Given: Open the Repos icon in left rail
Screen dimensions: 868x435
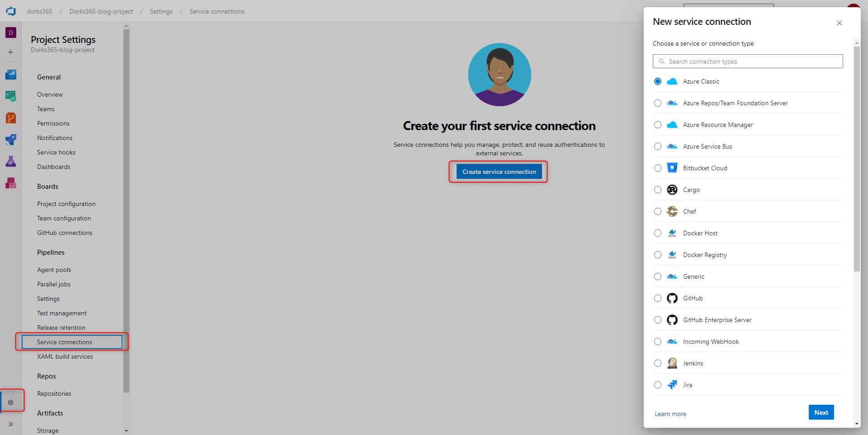Looking at the screenshot, I should pyautogui.click(x=11, y=118).
